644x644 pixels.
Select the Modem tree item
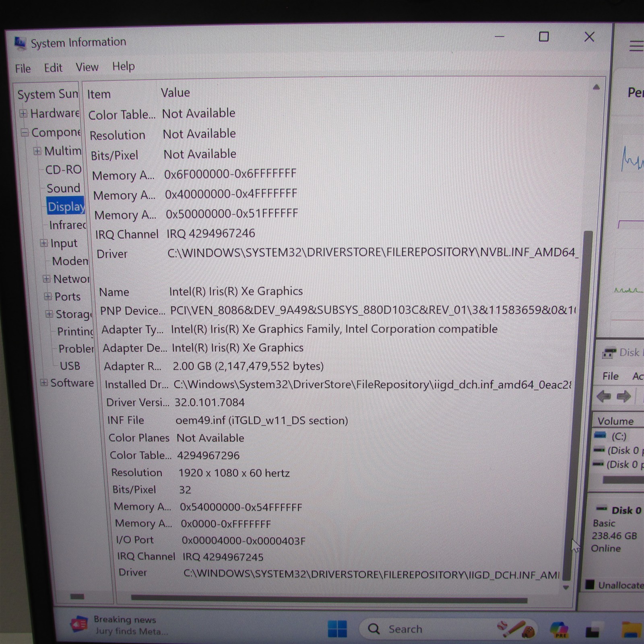pos(70,261)
